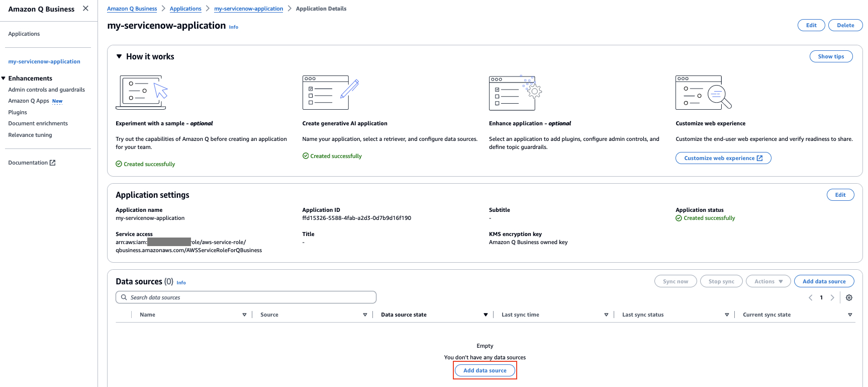Viewport: 868px width, 387px height.
Task: Click the green check icon under Application status
Action: pyautogui.click(x=679, y=218)
